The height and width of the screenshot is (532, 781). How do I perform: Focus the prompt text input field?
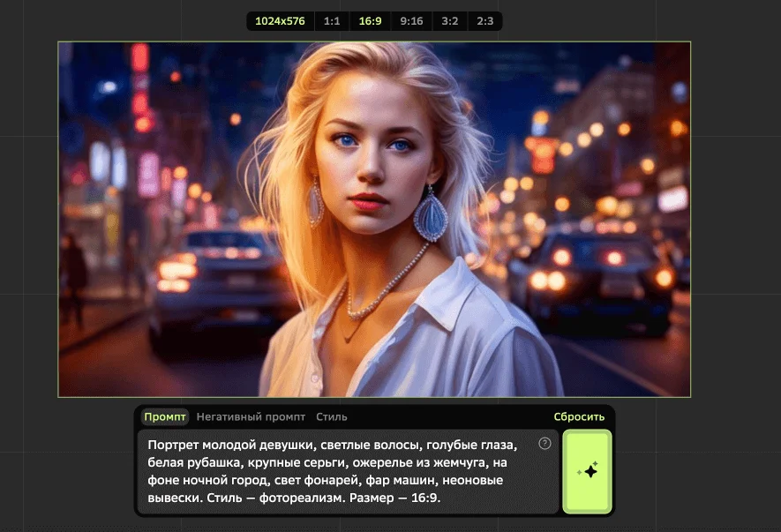(x=348, y=471)
